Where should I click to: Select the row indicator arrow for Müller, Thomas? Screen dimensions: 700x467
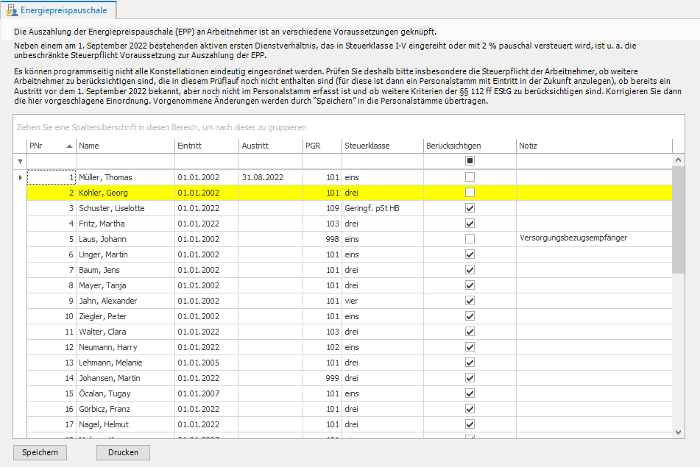(x=20, y=178)
